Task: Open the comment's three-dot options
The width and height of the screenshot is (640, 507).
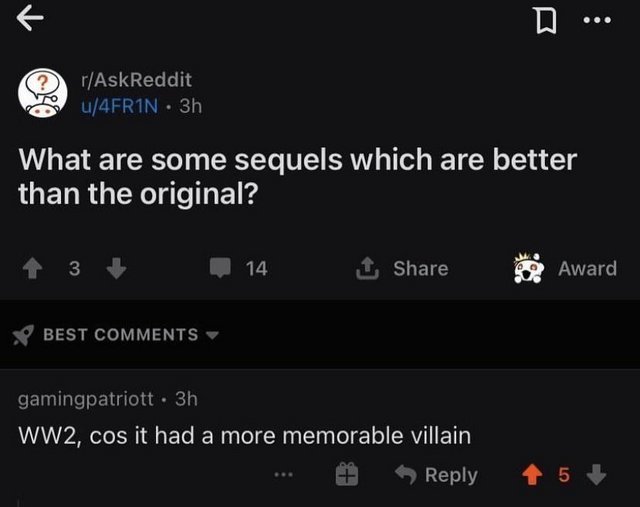Action: pos(286,475)
